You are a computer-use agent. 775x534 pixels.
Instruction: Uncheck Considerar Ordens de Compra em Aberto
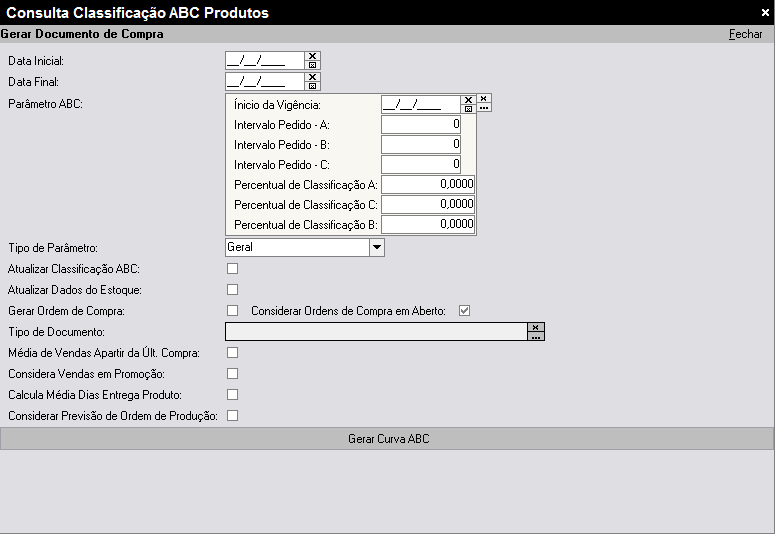coord(464,311)
